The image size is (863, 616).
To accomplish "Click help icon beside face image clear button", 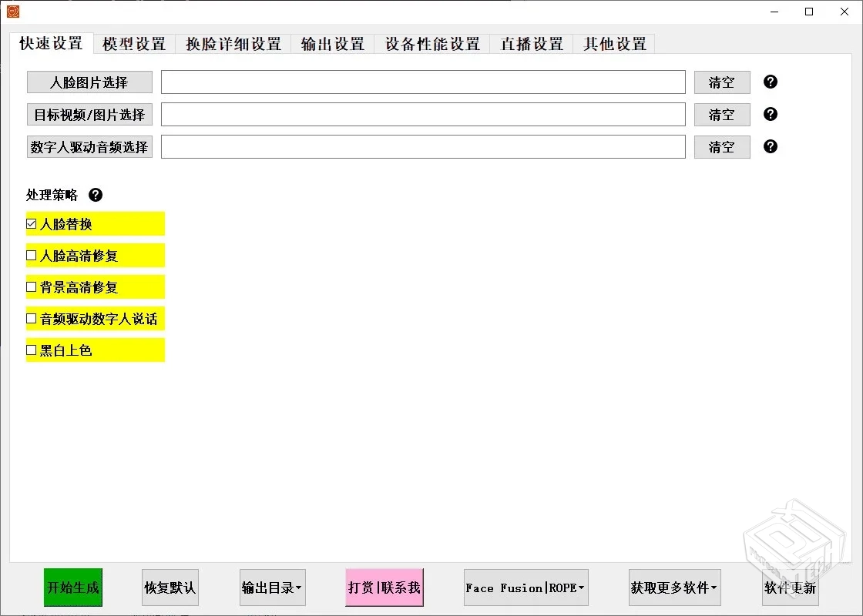I will 770,82.
